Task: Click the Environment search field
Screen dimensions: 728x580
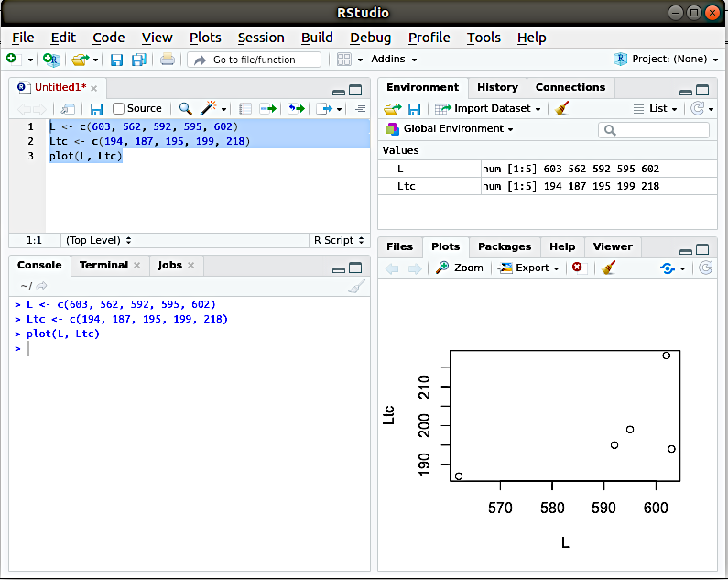Action: [654, 130]
